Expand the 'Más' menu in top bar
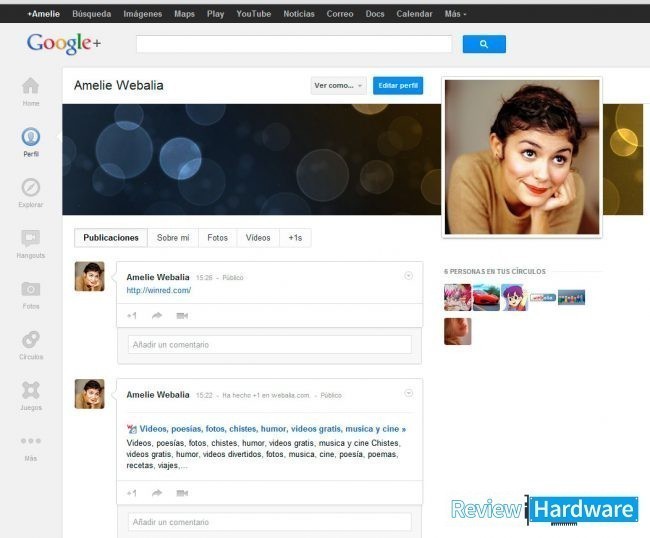The image size is (650, 538). (455, 14)
